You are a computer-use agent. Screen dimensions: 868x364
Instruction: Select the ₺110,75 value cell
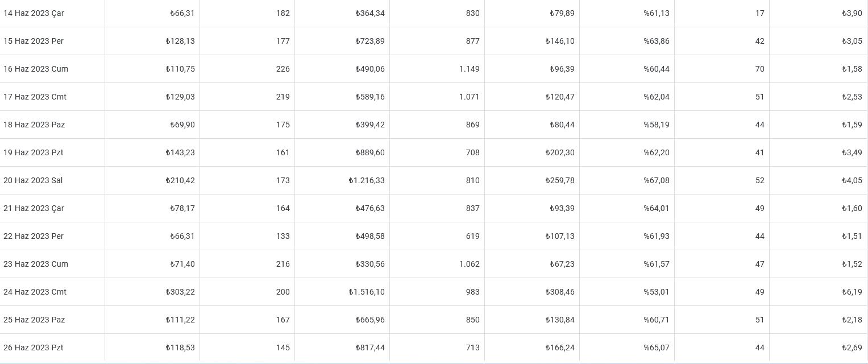point(152,69)
